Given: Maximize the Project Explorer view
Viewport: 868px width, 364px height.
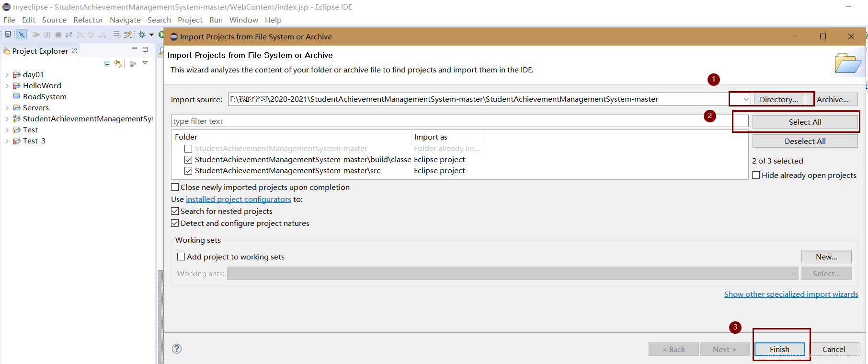Looking at the screenshot, I should pyautogui.click(x=145, y=49).
